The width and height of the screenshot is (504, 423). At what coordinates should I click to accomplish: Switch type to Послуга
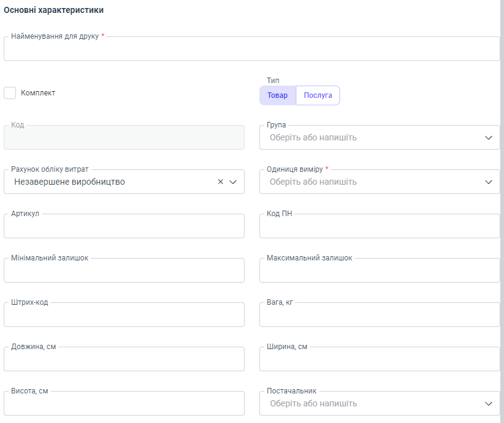tap(318, 95)
